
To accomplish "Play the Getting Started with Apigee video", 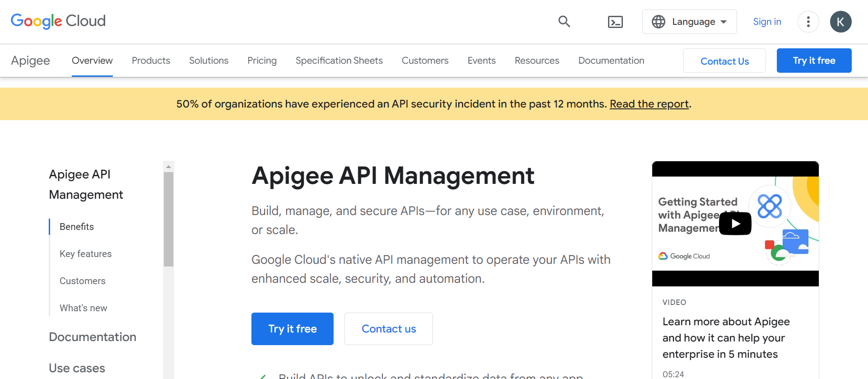I will (x=735, y=224).
